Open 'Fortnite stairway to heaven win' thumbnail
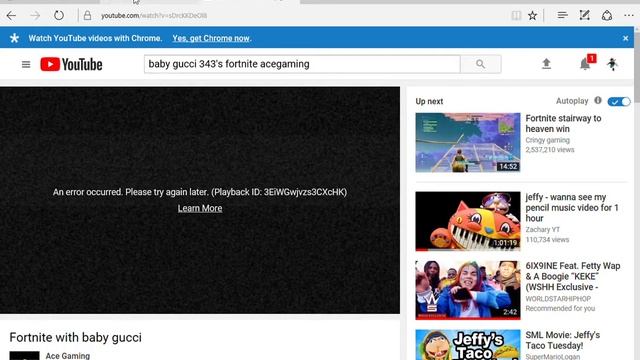640x360 pixels. click(x=468, y=142)
